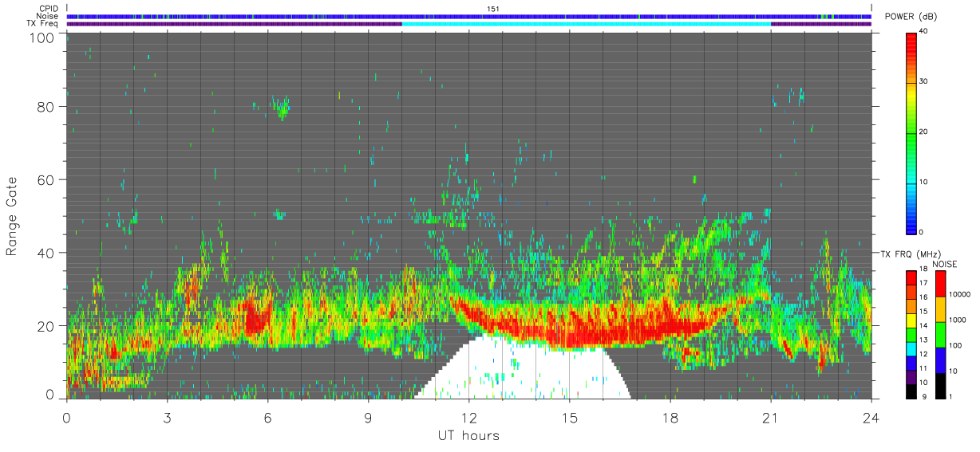
Task: Click the black bottom block of NOISE legend
Action: pyautogui.click(x=940, y=384)
